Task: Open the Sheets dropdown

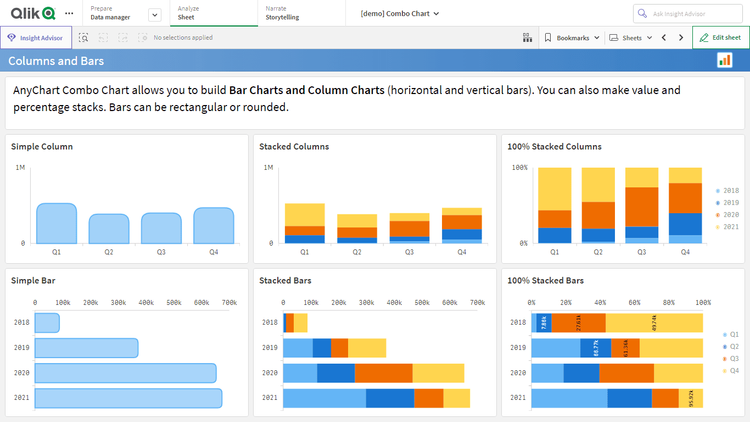Action: [630, 37]
